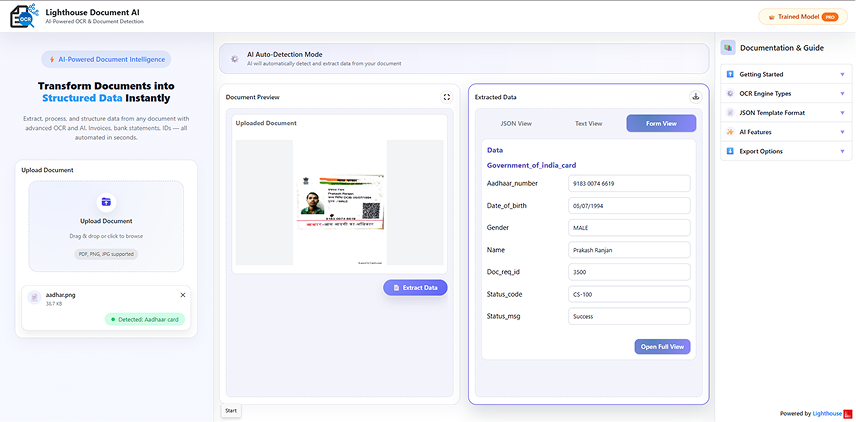The image size is (856, 422).
Task: Click the "Extracted Data" panel title
Action: click(x=495, y=97)
